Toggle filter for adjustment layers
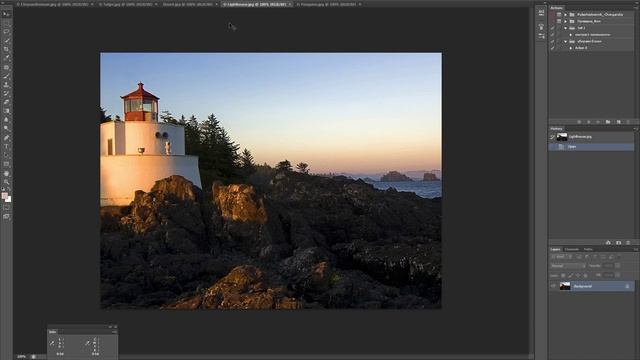 587,257
